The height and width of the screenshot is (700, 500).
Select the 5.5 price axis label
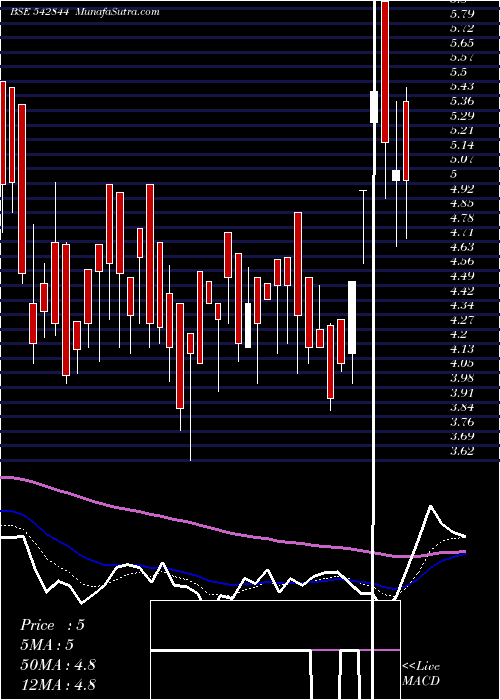[x=458, y=72]
